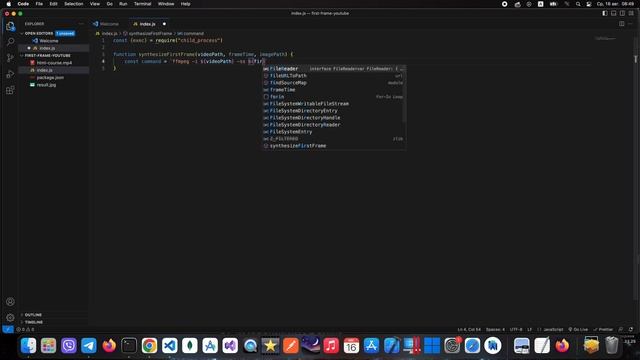
Task: Choose FileSystemDirectoryEntry suggestion
Action: point(334,111)
